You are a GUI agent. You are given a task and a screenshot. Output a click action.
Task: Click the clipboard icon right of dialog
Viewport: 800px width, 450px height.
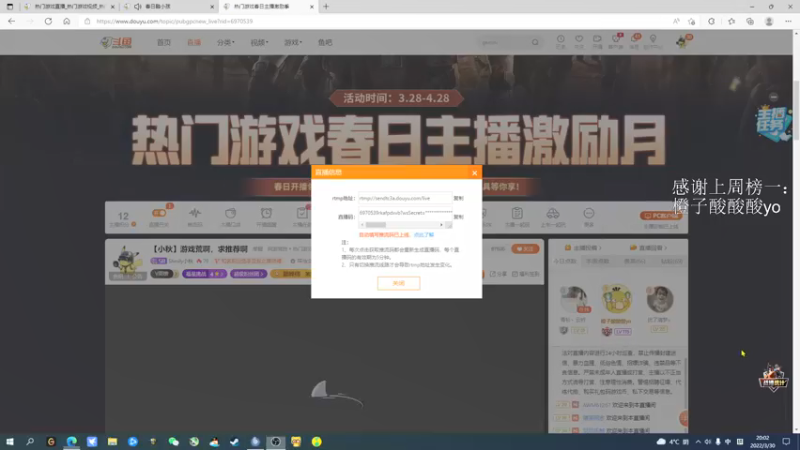coord(517,213)
